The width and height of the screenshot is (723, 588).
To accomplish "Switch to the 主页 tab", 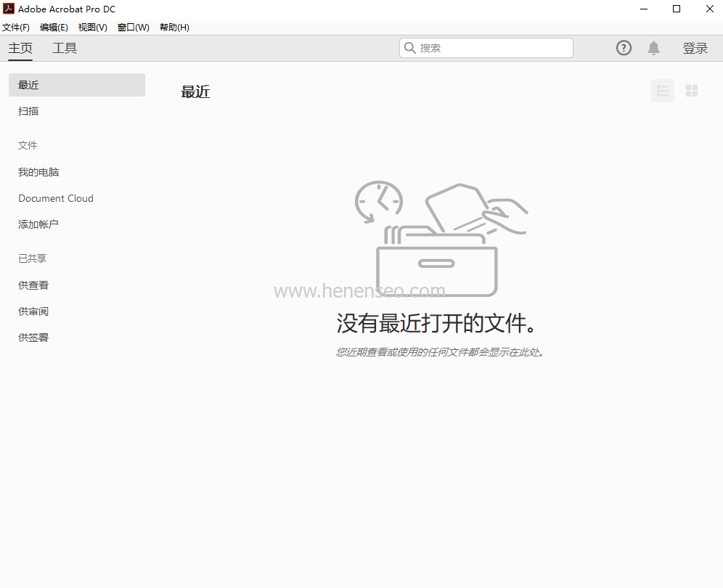I will point(20,48).
